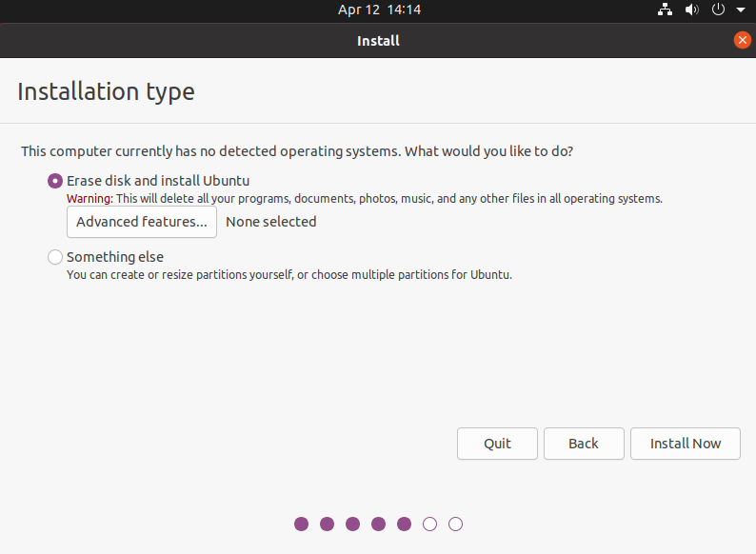Select Erase disk and install Ubuntu option

tap(55, 181)
